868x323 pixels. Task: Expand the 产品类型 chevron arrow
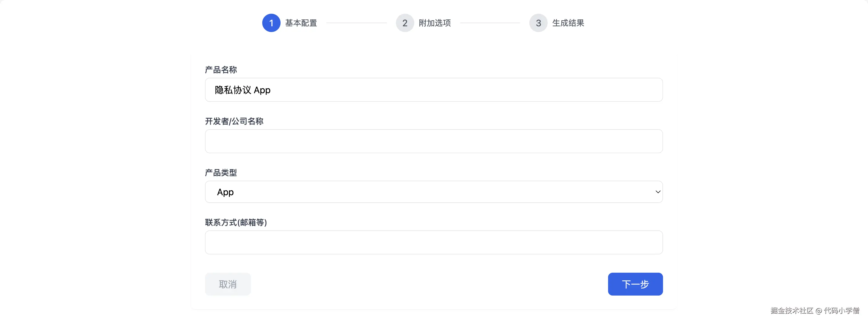[657, 192]
